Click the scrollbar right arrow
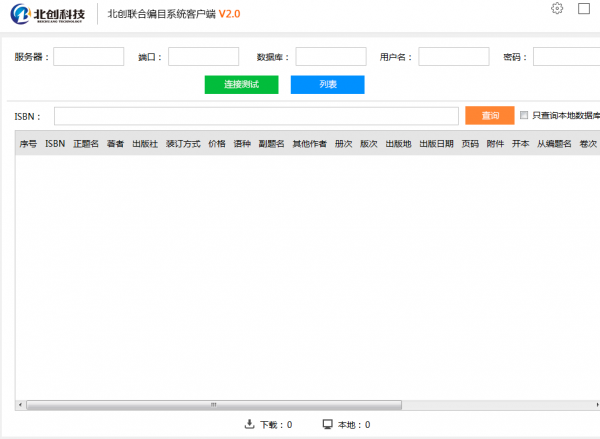Screen dimensions: 600x439 point(597,405)
